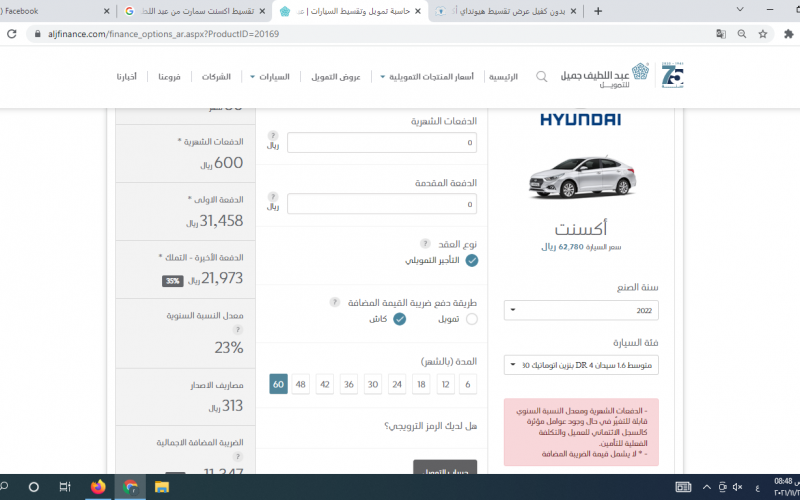Open عروض التمويل in the navigation menu
Screen dimensions: 800x500
[336, 77]
